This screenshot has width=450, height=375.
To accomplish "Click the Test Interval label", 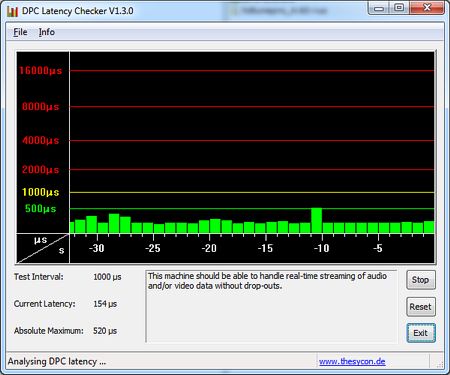I will coord(38,277).
